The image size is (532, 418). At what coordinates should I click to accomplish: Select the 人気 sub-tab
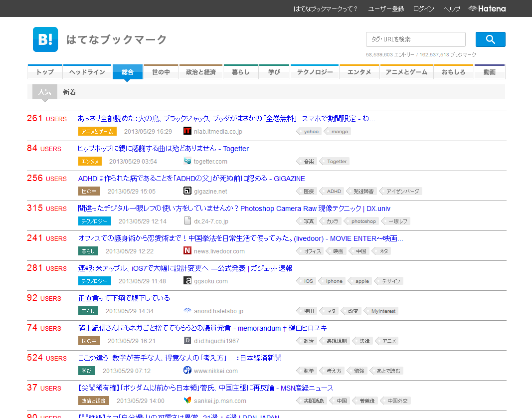point(45,92)
